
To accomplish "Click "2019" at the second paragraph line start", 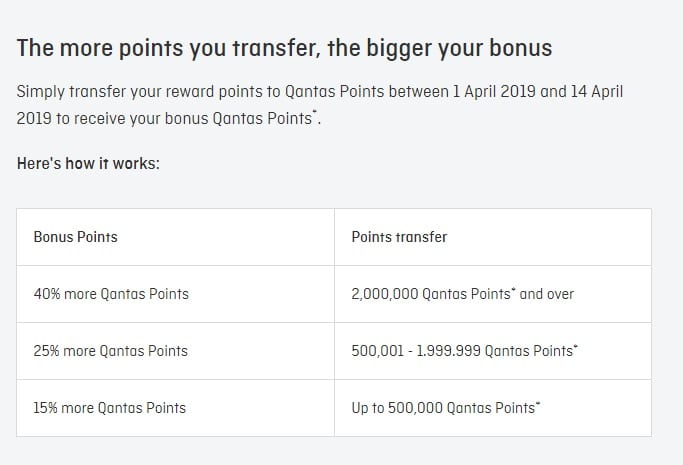I will 34,118.
